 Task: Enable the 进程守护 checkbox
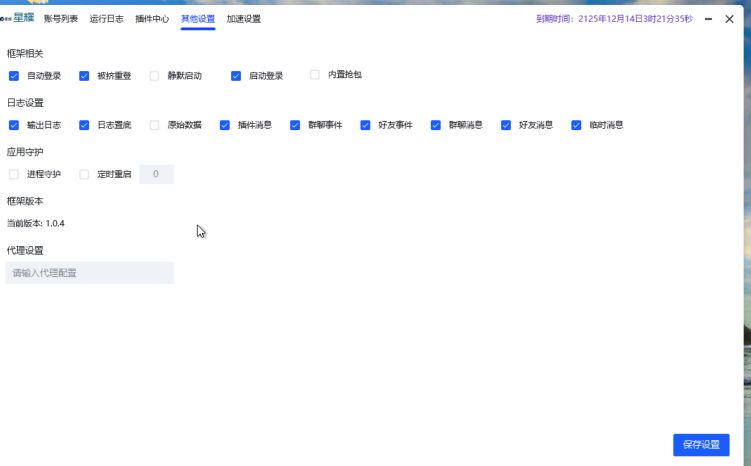click(x=14, y=175)
